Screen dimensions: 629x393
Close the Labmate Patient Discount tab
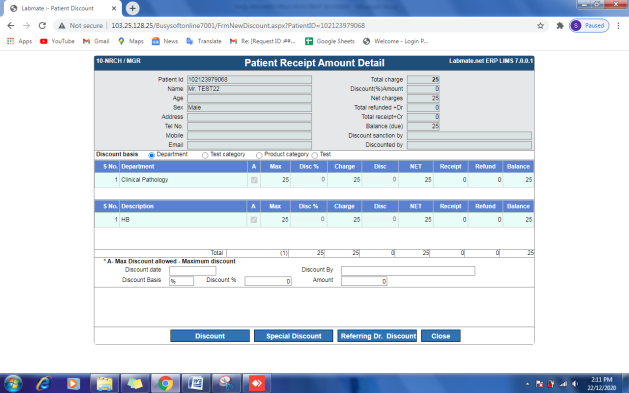(114, 8)
